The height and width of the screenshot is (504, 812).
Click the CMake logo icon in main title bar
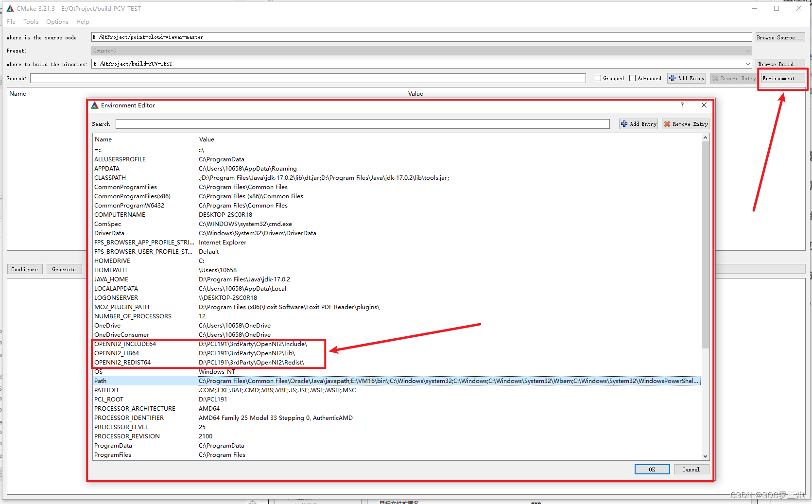pos(10,8)
